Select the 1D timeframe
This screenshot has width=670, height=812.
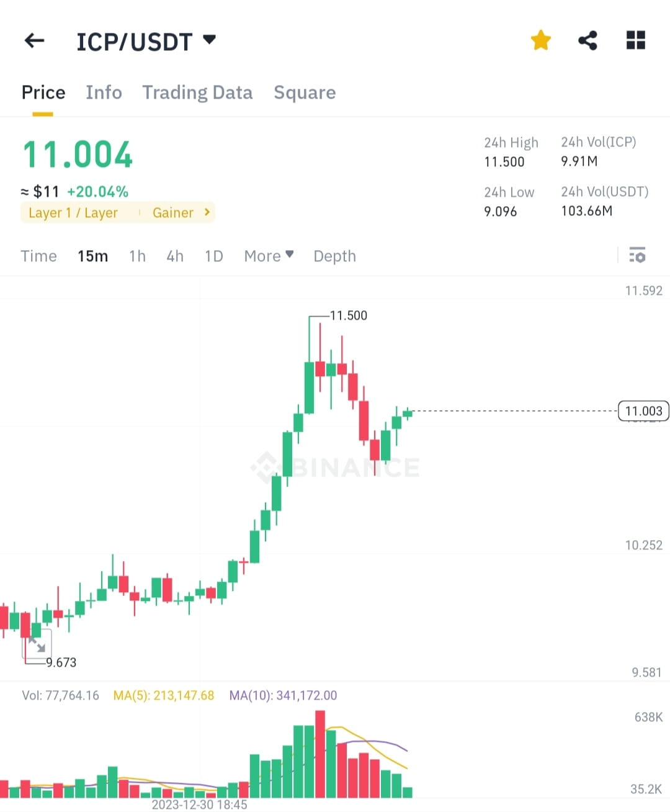click(213, 256)
